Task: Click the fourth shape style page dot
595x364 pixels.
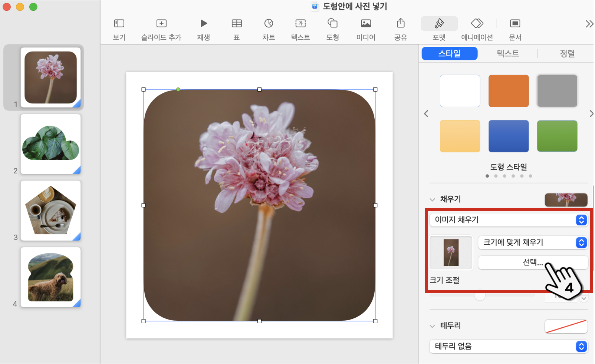Action: click(513, 176)
